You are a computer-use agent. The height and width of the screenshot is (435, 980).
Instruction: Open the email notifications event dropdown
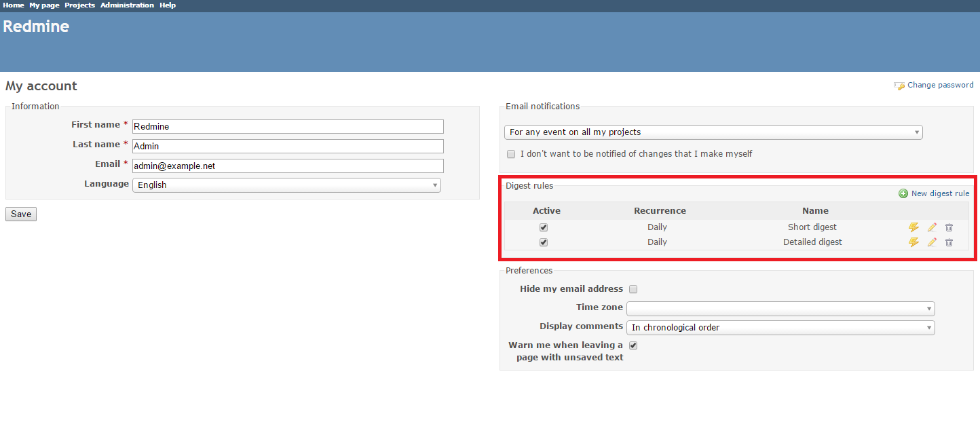point(713,132)
